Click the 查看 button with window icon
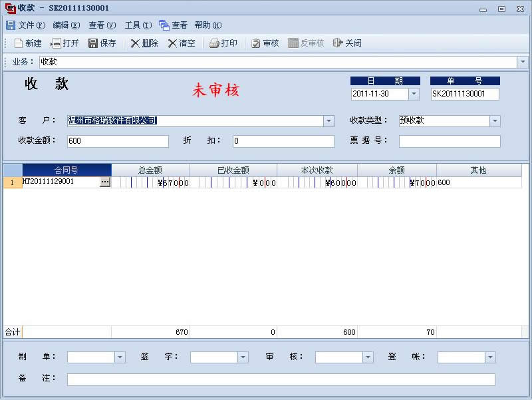This screenshot has height=400, width=532. tap(174, 25)
